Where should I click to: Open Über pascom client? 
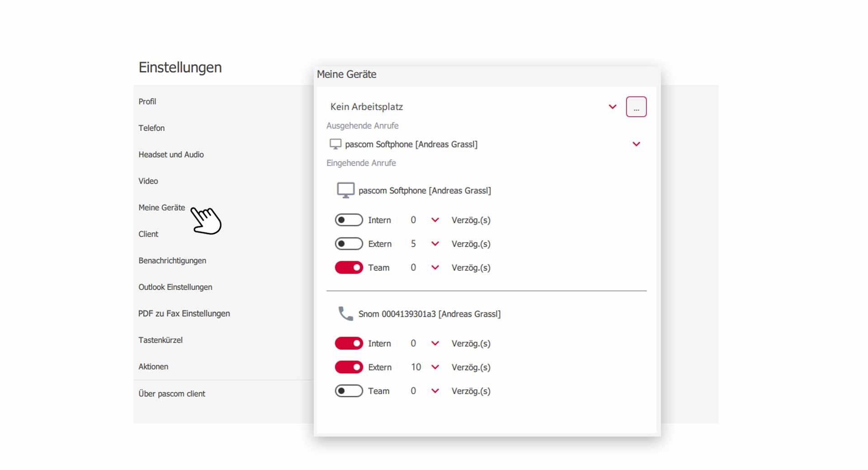172,394
